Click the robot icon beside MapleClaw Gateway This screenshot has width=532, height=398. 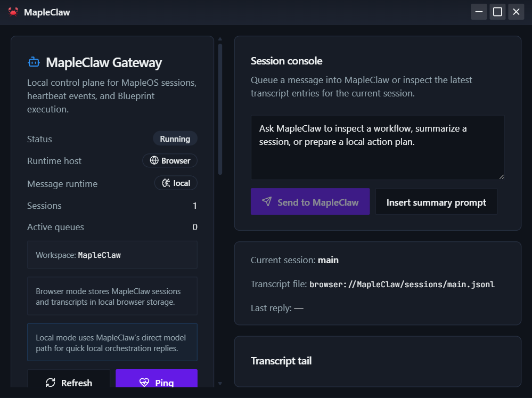coord(34,62)
